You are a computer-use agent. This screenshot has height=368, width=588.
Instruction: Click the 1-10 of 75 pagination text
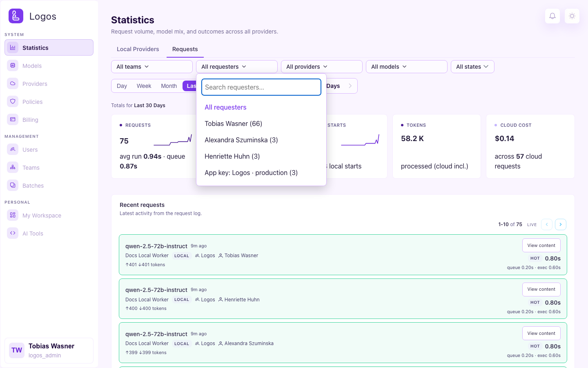[510, 224]
